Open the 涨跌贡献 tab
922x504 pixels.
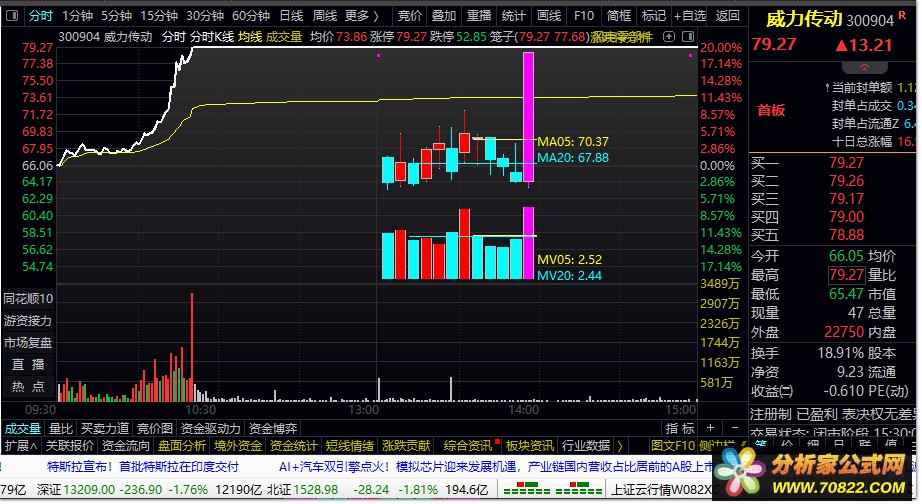point(406,446)
